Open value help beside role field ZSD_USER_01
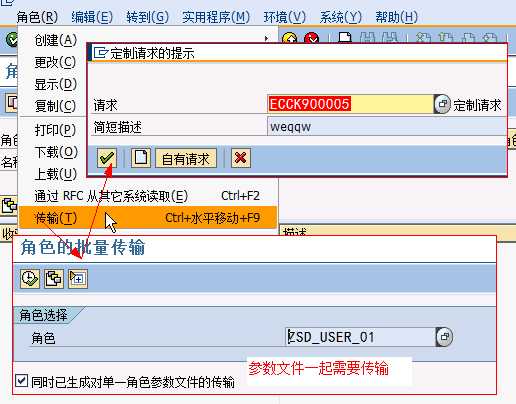This screenshot has height=404, width=516. (x=444, y=337)
